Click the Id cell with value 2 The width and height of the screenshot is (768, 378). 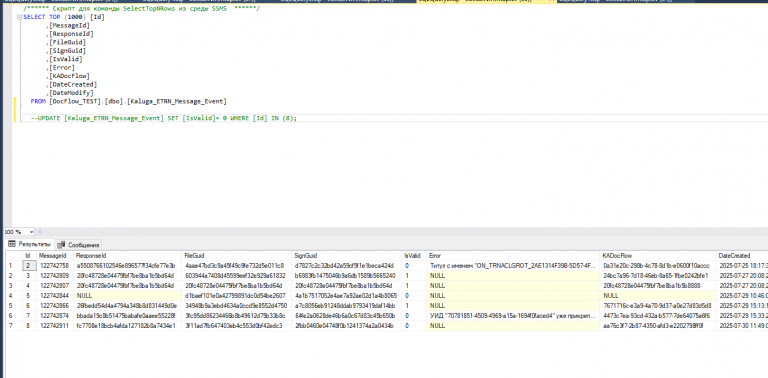[x=29, y=266]
